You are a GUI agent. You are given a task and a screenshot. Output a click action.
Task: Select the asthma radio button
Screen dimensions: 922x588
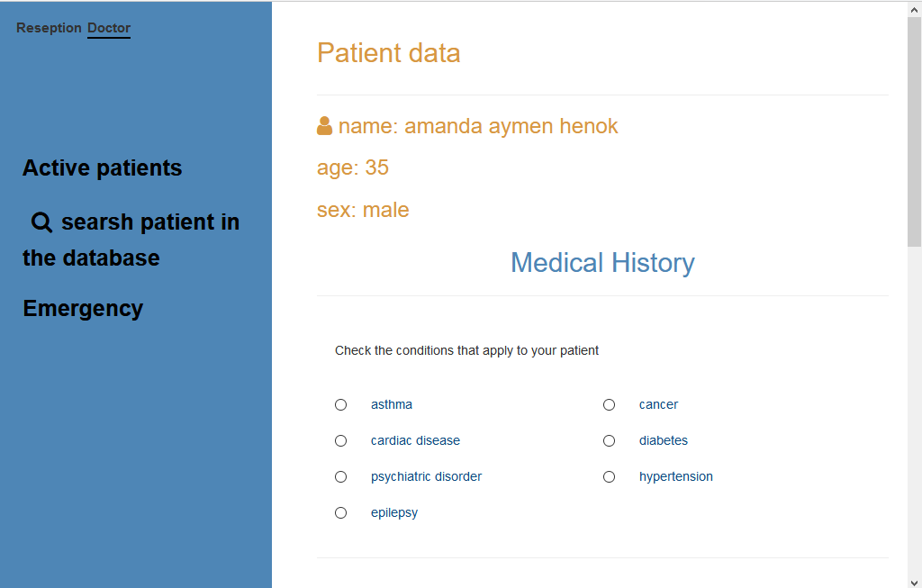[340, 404]
